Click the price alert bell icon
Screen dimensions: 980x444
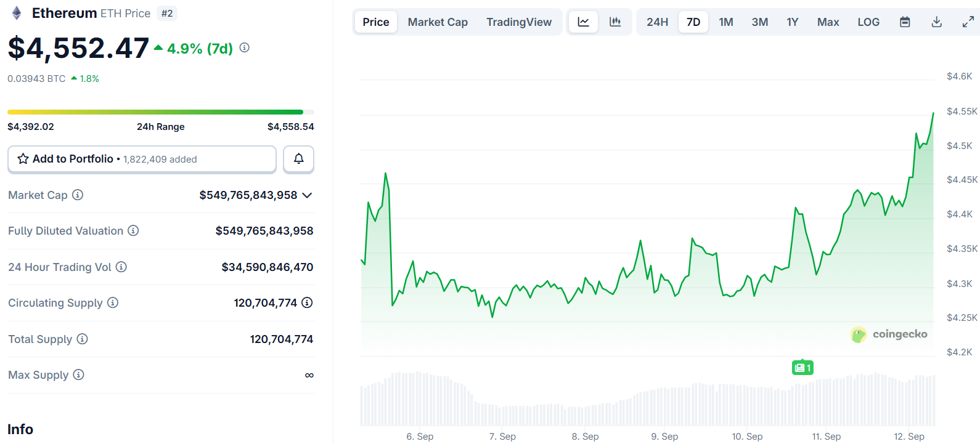click(298, 159)
